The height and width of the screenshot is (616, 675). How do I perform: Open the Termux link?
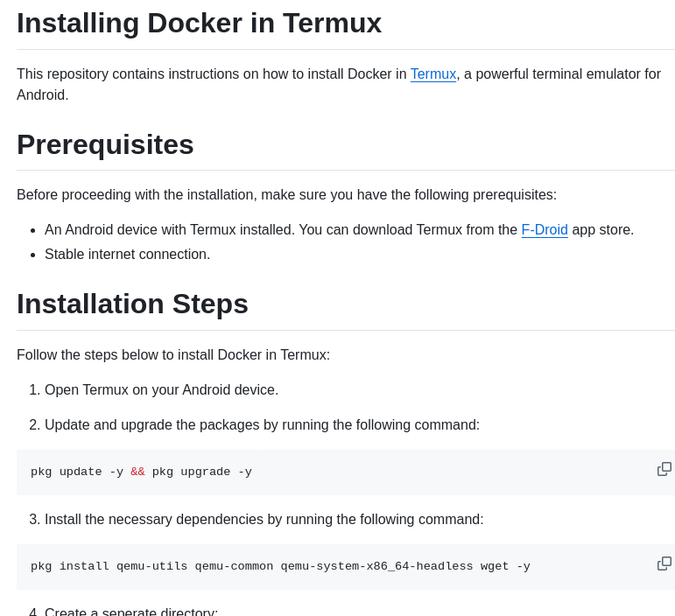click(x=433, y=74)
